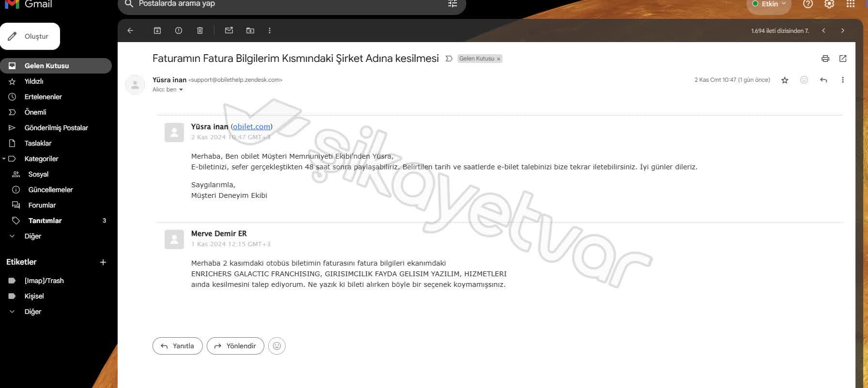Click the sender name Merve Demir ER
This screenshot has height=388, width=868.
point(219,234)
